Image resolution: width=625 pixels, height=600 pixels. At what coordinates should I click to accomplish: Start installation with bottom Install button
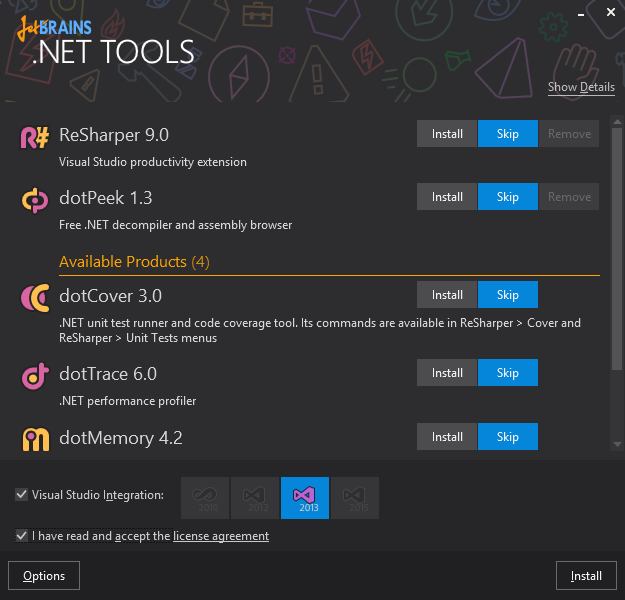coord(586,576)
